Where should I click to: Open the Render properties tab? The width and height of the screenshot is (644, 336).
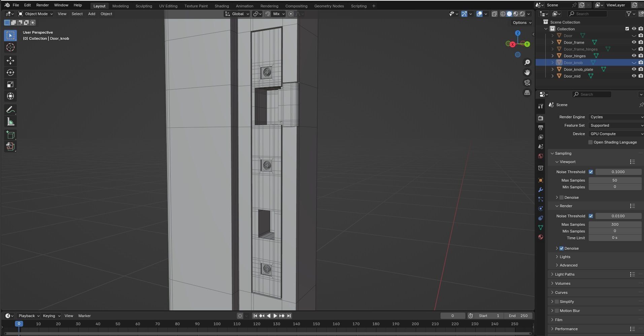pos(541,118)
